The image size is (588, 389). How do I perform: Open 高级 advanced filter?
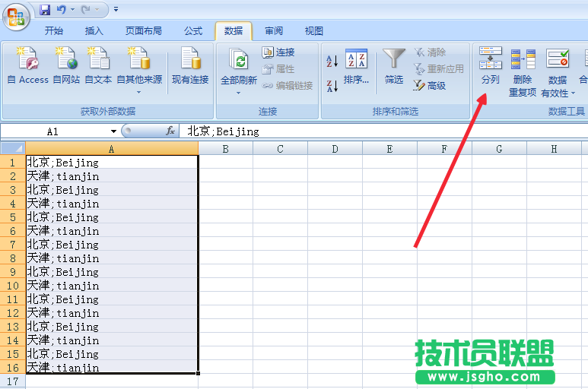(x=430, y=86)
